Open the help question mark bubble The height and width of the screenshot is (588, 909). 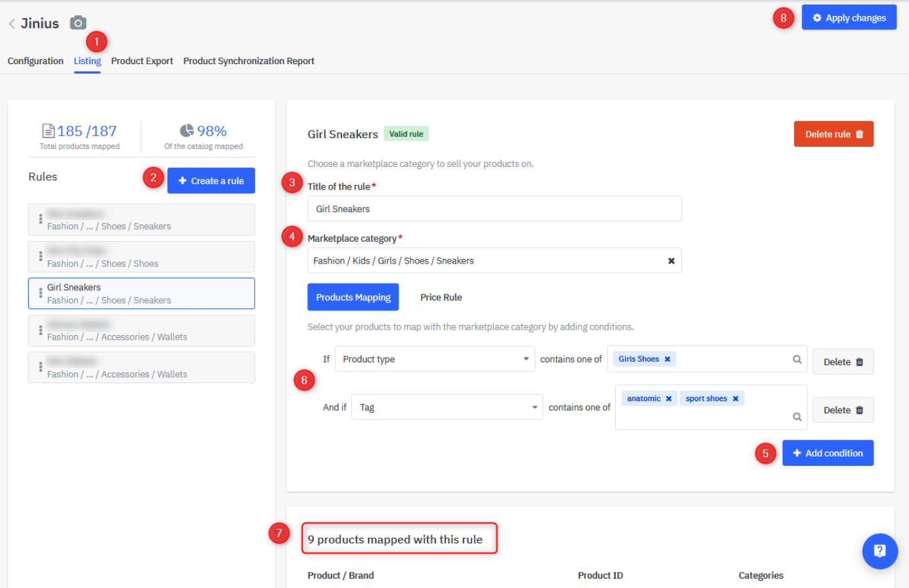coord(880,551)
